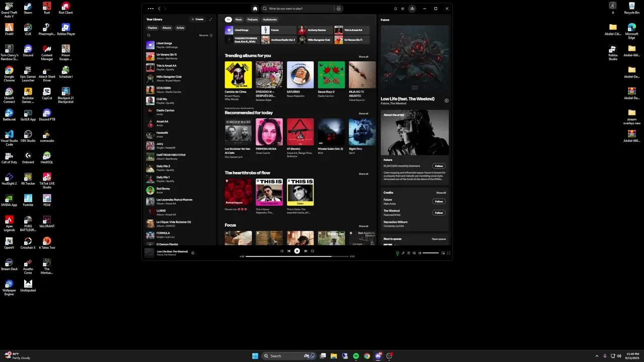Open the three-dots Spotify menu
Image resolution: width=644 pixels, height=362 pixels.
pyautogui.click(x=150, y=9)
